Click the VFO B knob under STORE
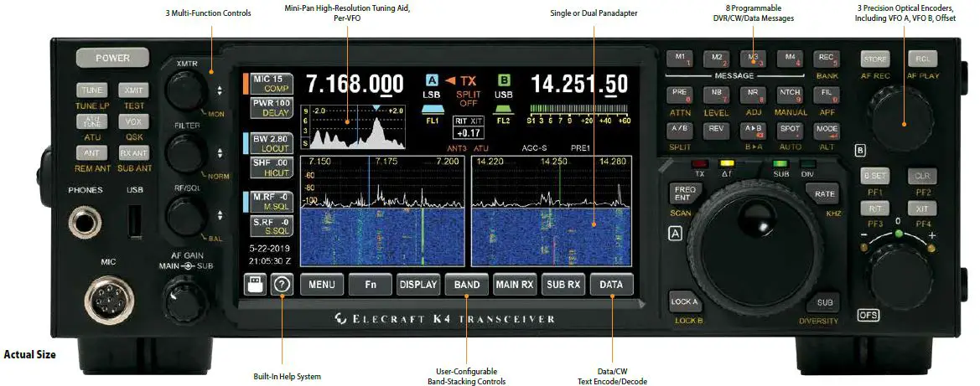The image size is (980, 386). point(900,119)
